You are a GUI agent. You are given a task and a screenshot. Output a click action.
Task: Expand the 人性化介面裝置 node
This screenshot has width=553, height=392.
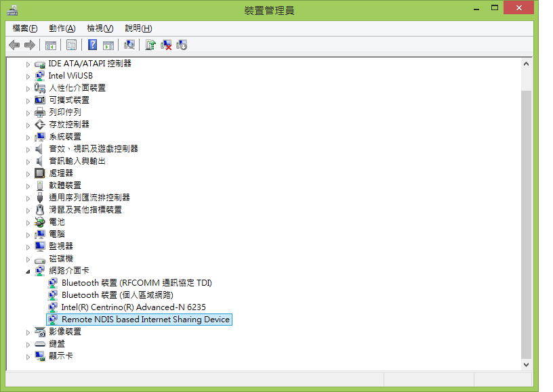28,89
